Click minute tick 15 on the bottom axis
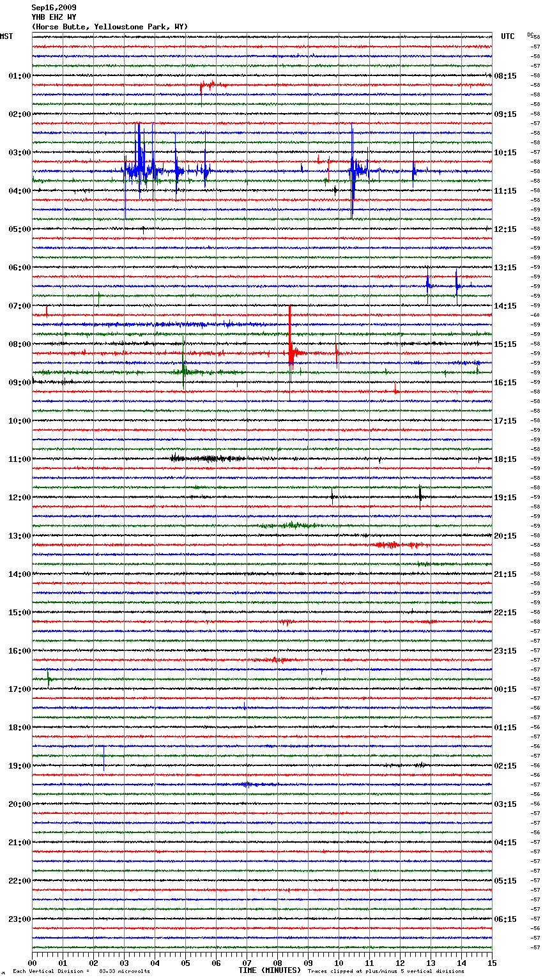 tap(492, 963)
